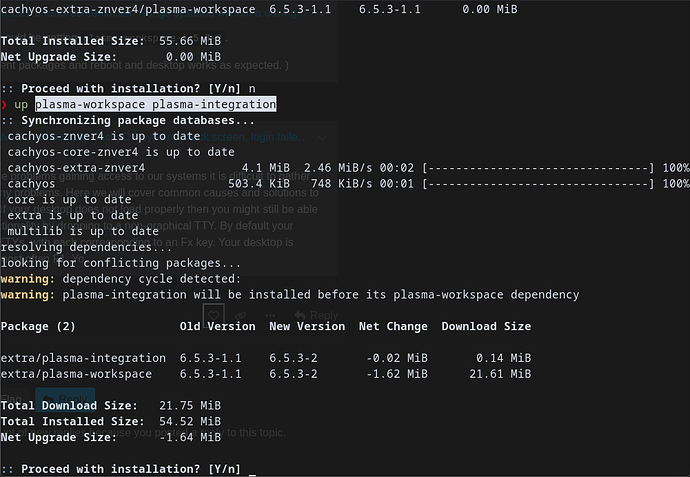Click 'Total Download Size: 21.75 MiB' line
Image resolution: width=690 pixels, height=477 pixels.
(x=111, y=405)
